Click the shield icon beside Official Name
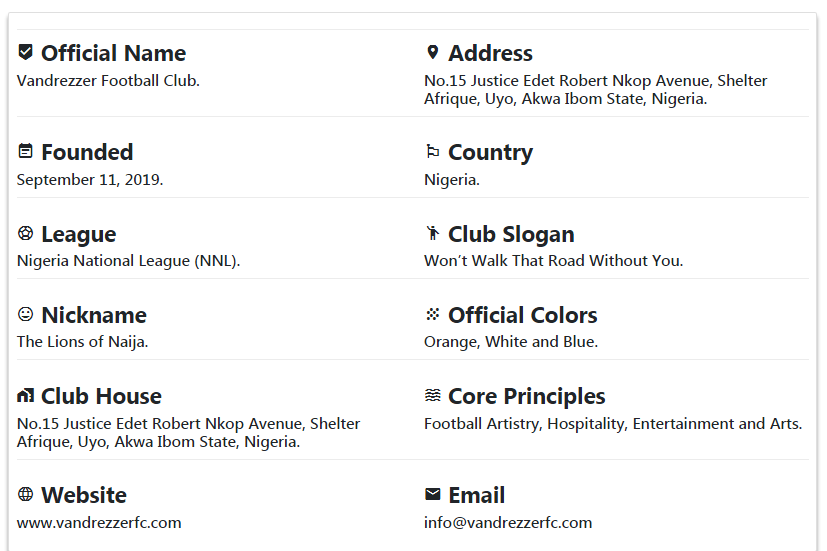827x551 pixels. (x=26, y=52)
